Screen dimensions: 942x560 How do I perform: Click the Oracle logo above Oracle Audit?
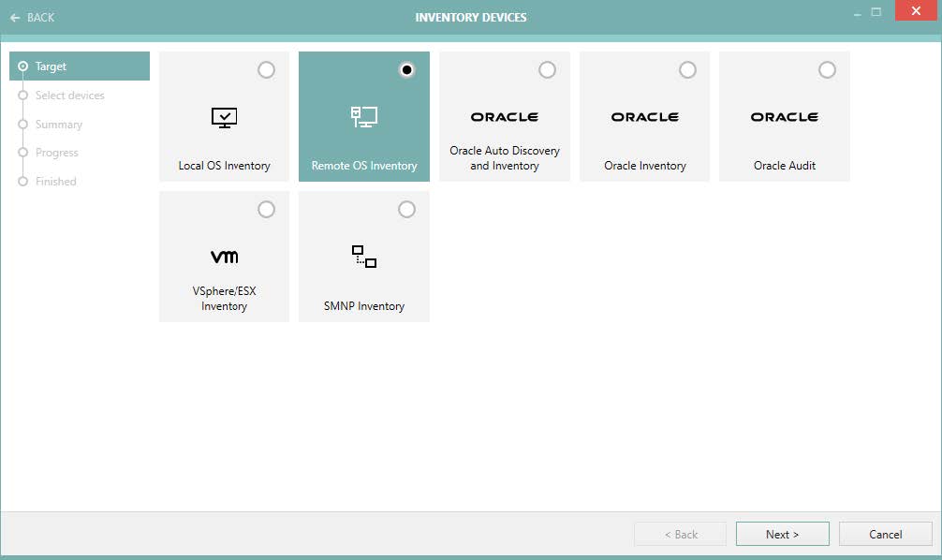tap(784, 117)
